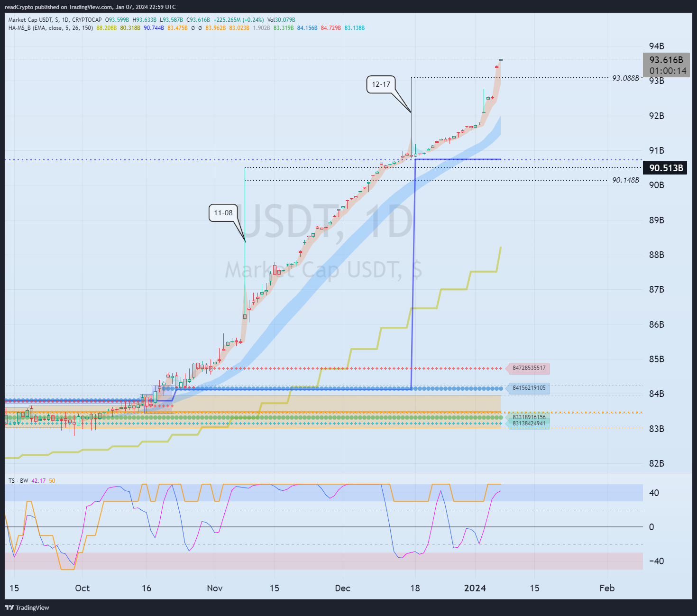Click the orange 83.475B indicator value
This screenshot has width=697, height=616.
point(177,28)
